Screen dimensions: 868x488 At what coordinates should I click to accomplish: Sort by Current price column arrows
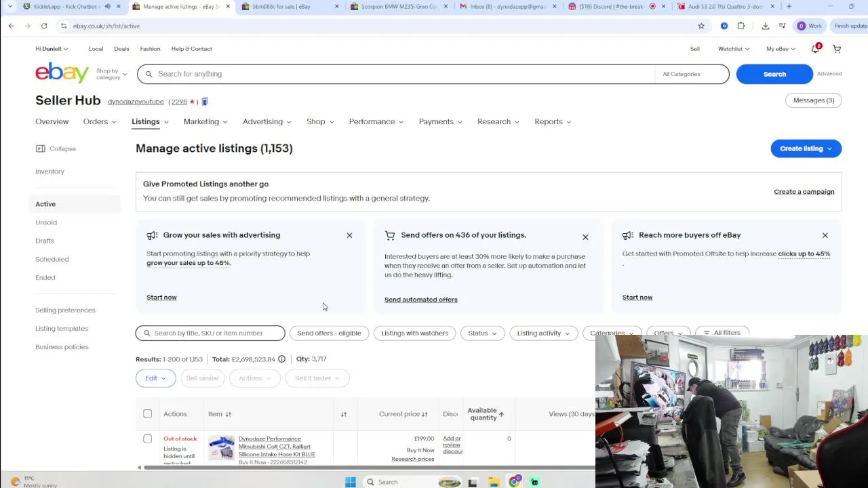click(425, 414)
